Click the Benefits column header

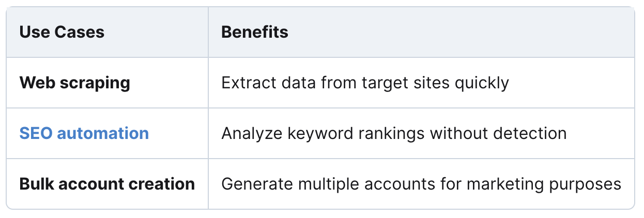255,32
